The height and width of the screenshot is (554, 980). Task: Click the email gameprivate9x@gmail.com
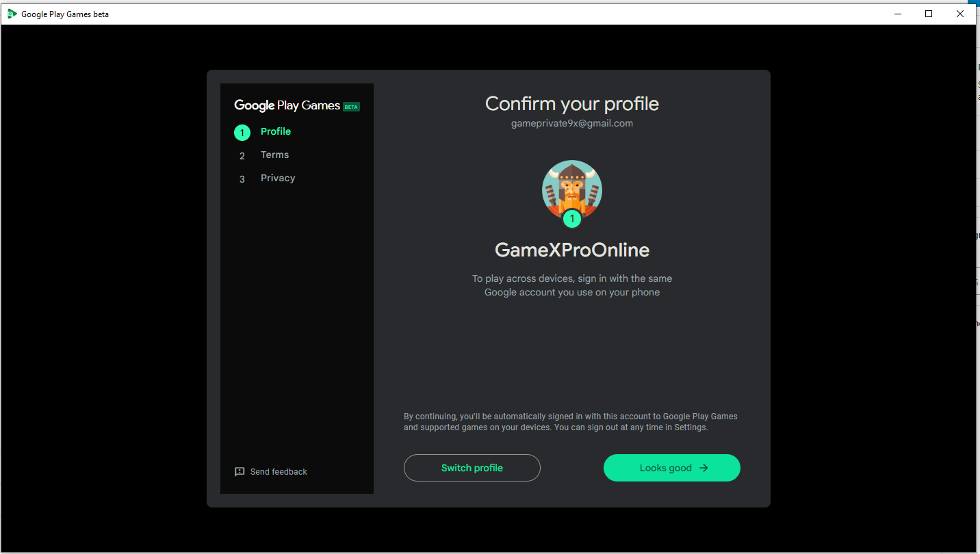coord(571,123)
